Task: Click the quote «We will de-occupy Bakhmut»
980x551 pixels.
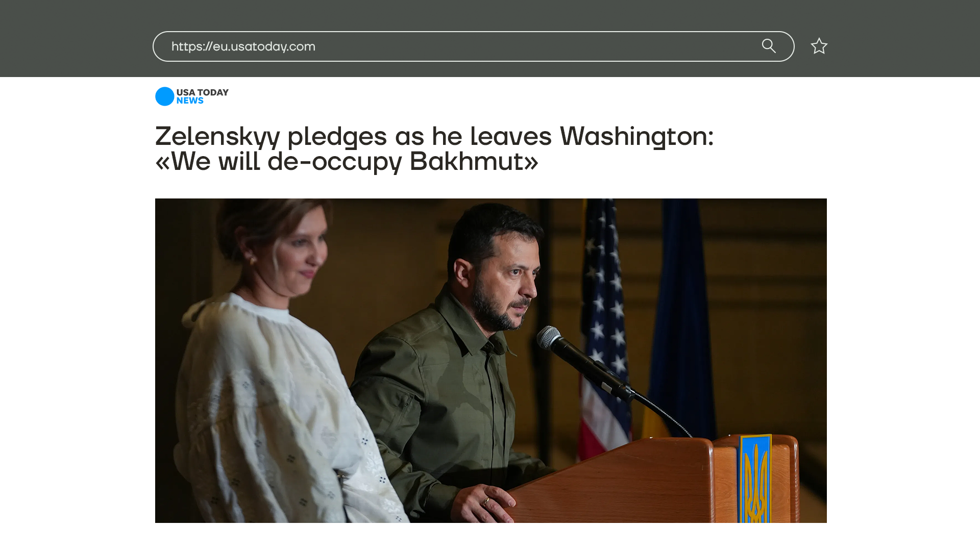Action: 347,161
